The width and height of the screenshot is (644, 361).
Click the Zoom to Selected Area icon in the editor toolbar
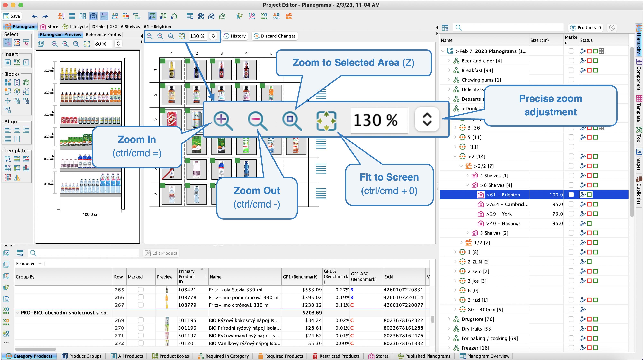[171, 36]
